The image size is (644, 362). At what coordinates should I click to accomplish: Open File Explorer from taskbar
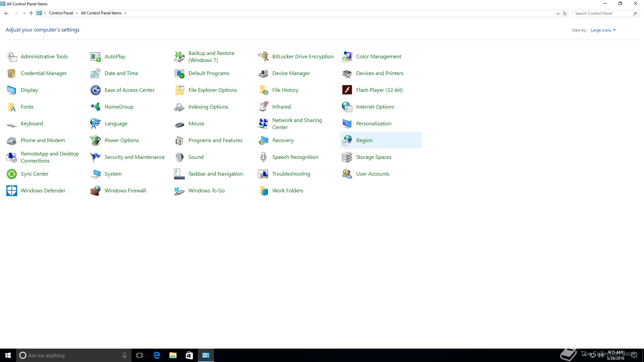pyautogui.click(x=173, y=355)
